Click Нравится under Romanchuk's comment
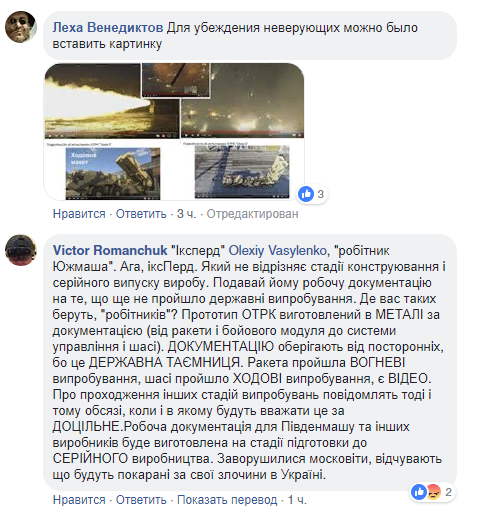 (79, 500)
